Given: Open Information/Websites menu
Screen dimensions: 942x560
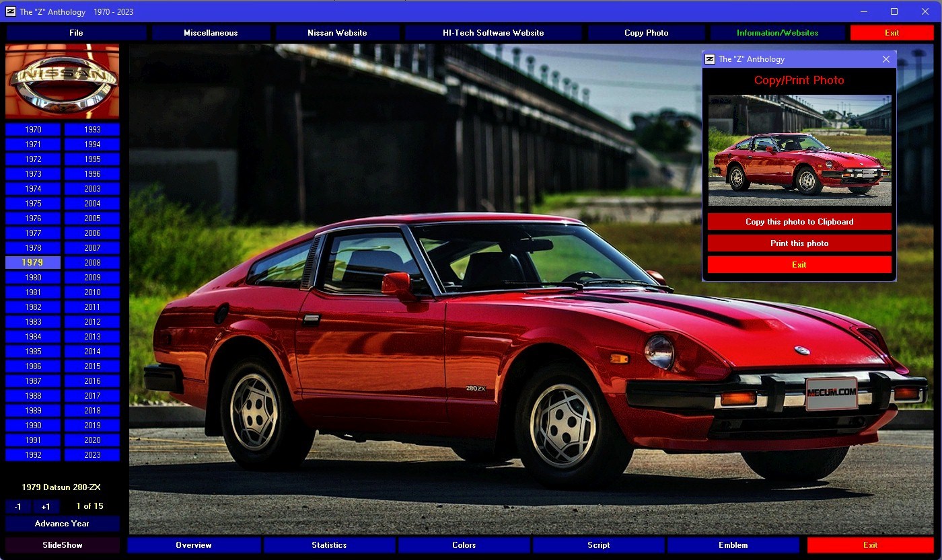Looking at the screenshot, I should click(778, 33).
